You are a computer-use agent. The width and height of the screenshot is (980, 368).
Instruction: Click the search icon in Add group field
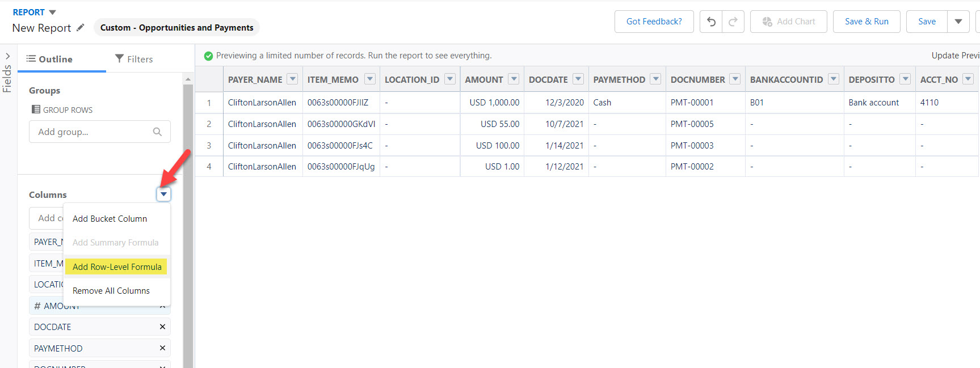tap(157, 132)
